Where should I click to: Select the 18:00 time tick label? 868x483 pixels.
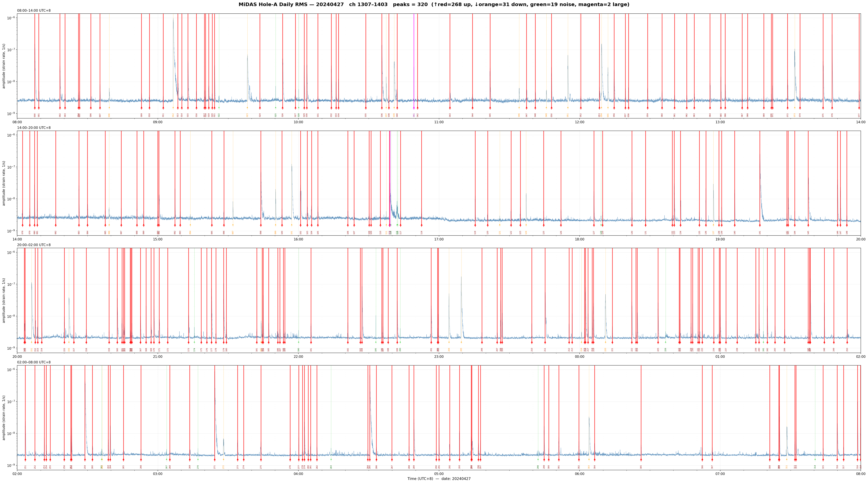pyautogui.click(x=580, y=239)
